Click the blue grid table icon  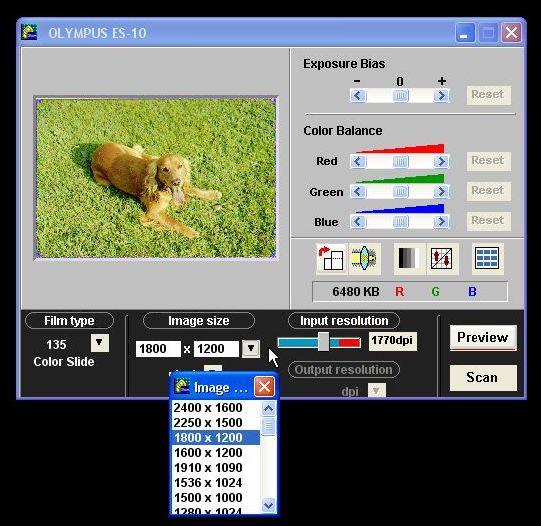point(487,259)
